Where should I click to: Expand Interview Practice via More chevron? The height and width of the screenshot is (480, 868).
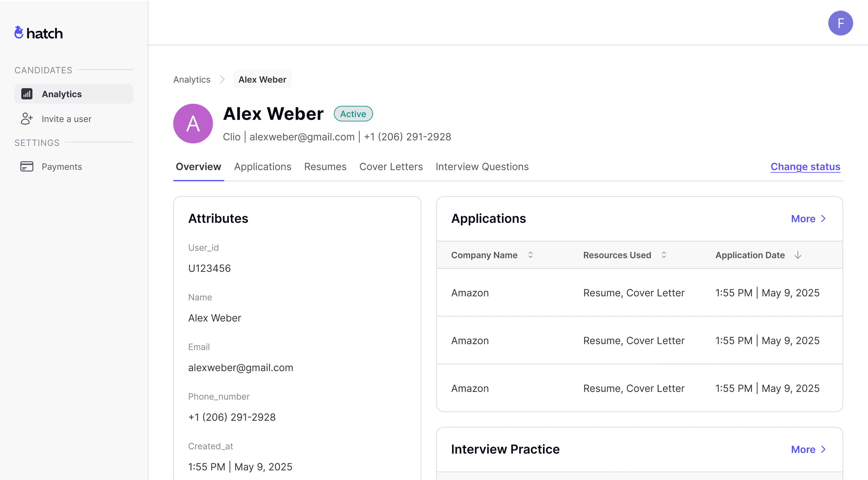pyautogui.click(x=823, y=449)
